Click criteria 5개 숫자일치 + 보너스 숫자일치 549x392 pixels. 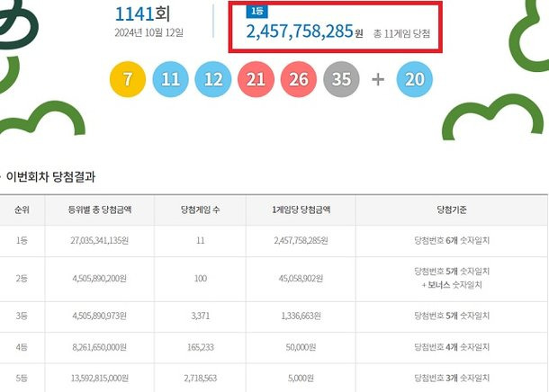pyautogui.click(x=452, y=279)
